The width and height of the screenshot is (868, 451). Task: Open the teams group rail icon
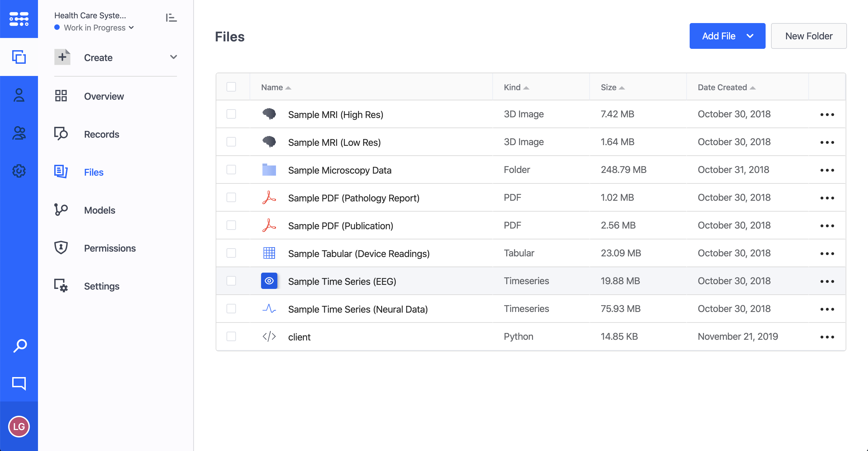[19, 133]
